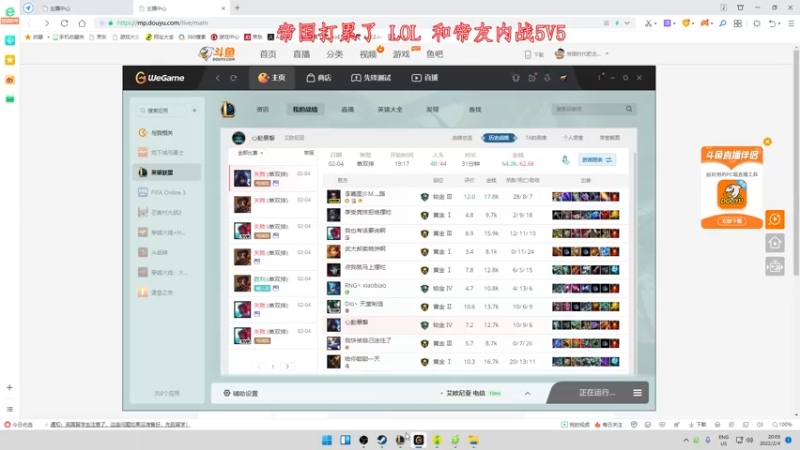Screen dimensions: 800x450
Task: Open new browser tab with plus button
Action: 237,8
